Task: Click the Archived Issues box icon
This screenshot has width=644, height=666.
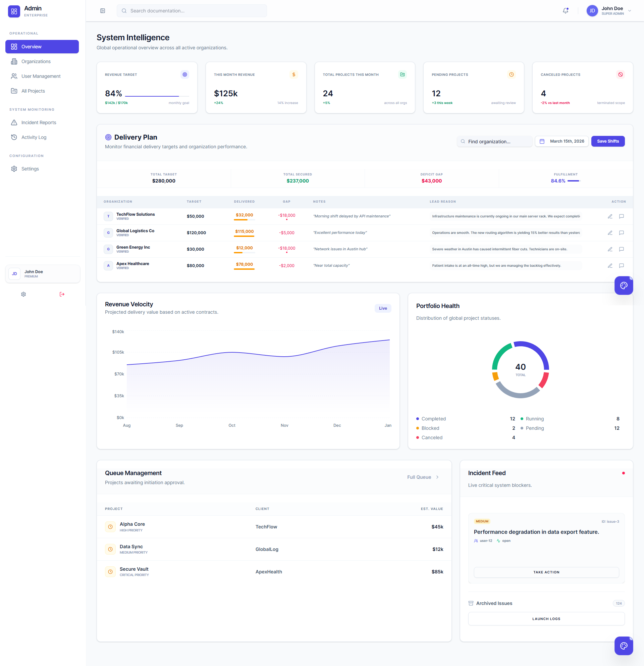Action: (471, 604)
